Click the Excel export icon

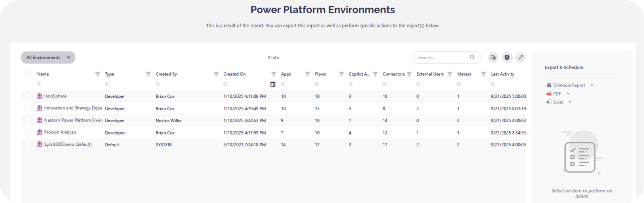(549, 102)
